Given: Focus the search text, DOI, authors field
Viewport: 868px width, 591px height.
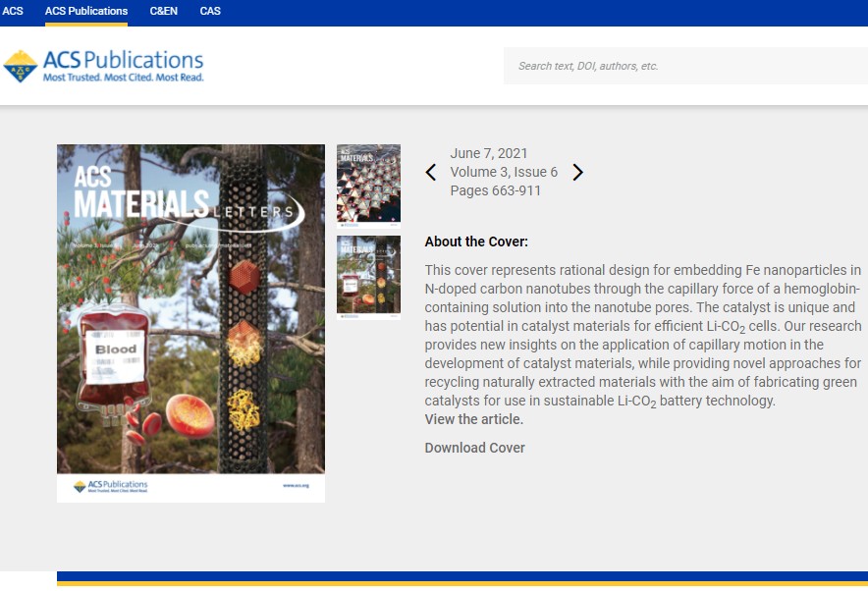Looking at the screenshot, I should [685, 66].
